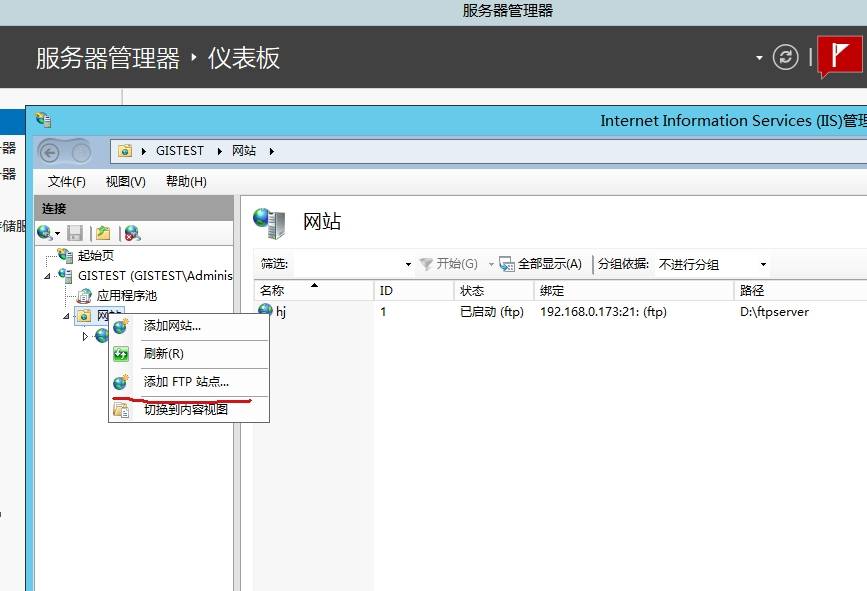Expand the site node under 网站
867x591 pixels.
(x=85, y=336)
